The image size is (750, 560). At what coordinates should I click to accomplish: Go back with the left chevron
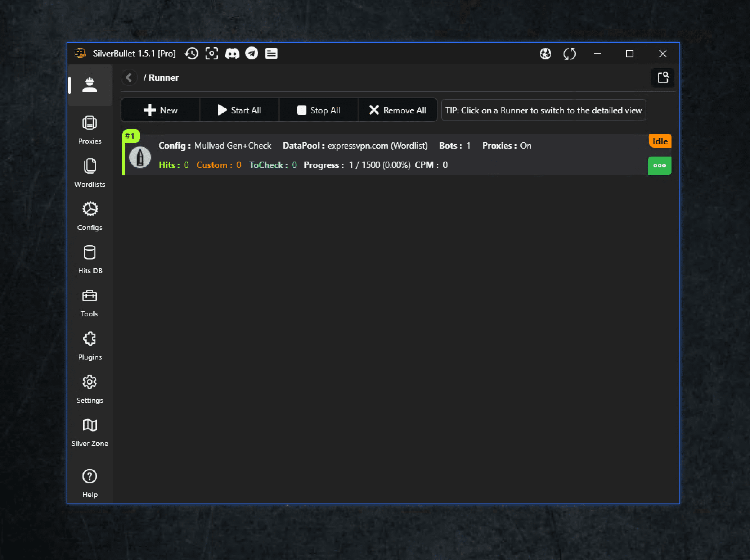pos(129,78)
